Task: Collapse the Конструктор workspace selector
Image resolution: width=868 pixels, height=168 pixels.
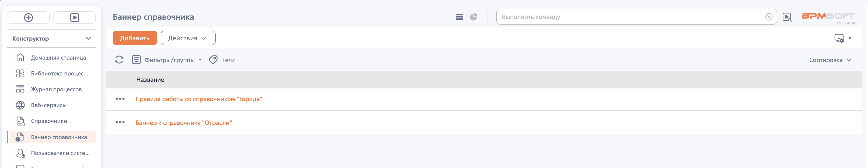Action: click(x=52, y=39)
